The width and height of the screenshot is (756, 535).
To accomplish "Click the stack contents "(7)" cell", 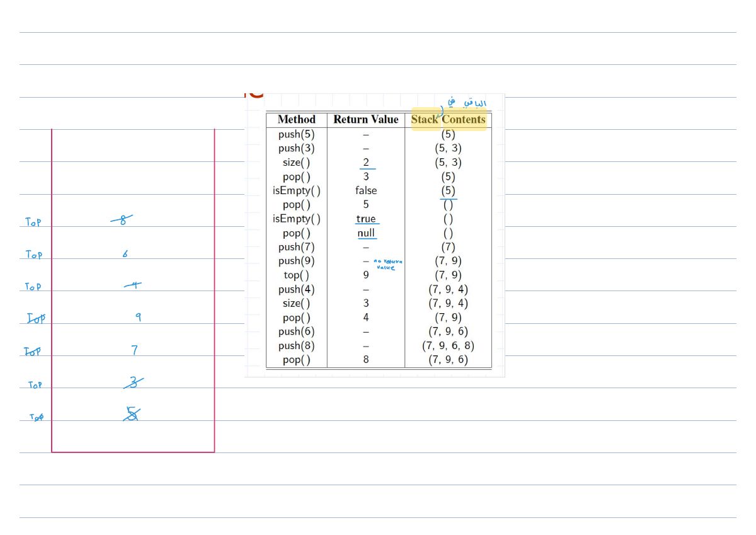I will [449, 247].
